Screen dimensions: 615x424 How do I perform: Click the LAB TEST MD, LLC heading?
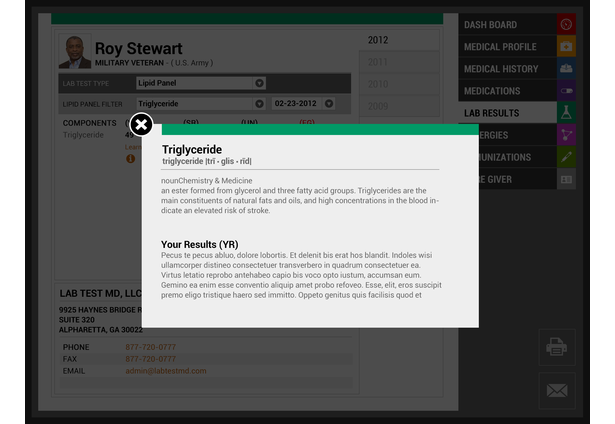100,293
